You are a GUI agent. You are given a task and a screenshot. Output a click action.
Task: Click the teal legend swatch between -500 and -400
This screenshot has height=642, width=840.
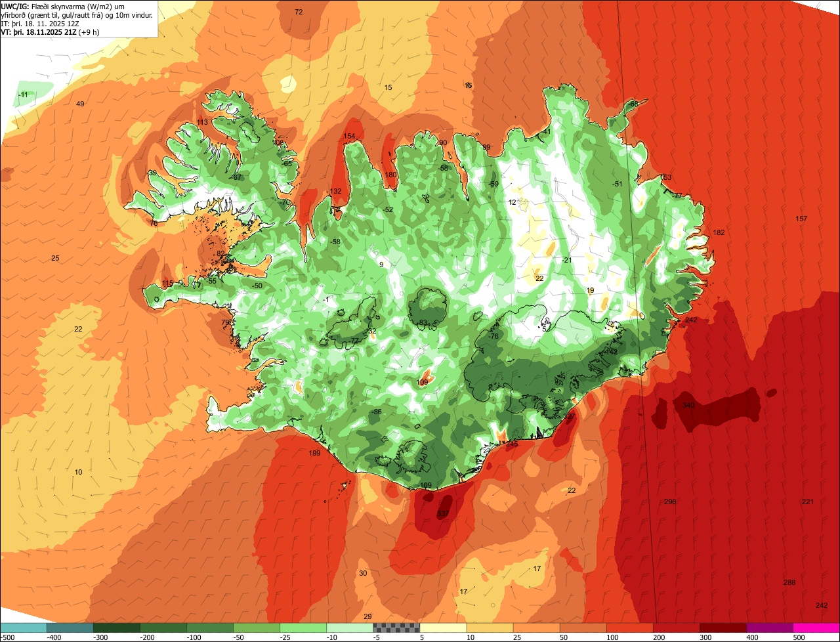tap(24, 628)
